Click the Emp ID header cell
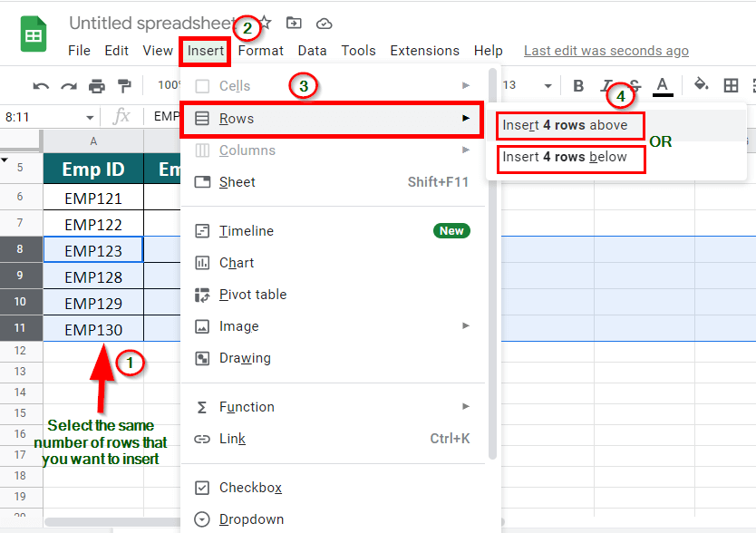Image resolution: width=756 pixels, height=533 pixels. click(x=93, y=169)
